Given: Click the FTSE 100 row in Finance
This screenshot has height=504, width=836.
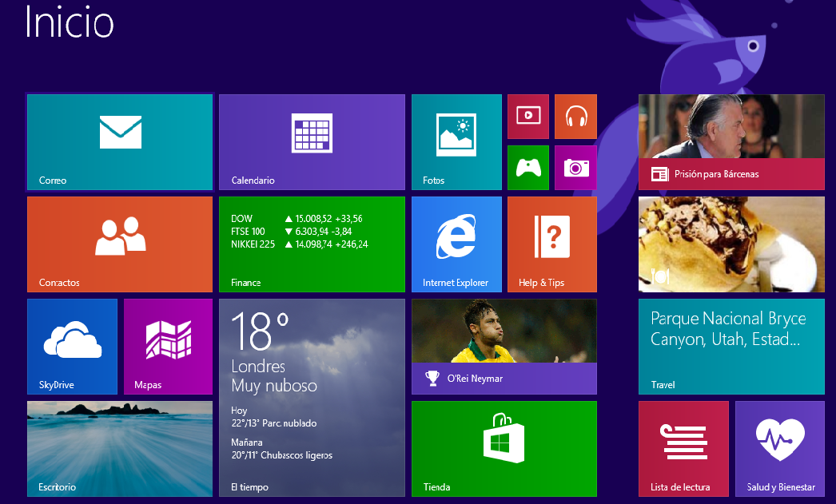Looking at the screenshot, I should tap(292, 232).
